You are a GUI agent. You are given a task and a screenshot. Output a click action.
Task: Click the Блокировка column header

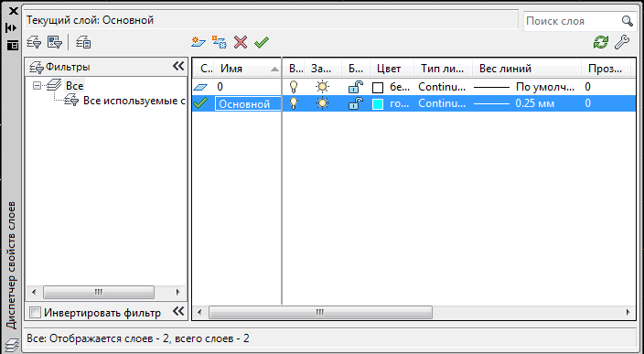click(x=356, y=69)
